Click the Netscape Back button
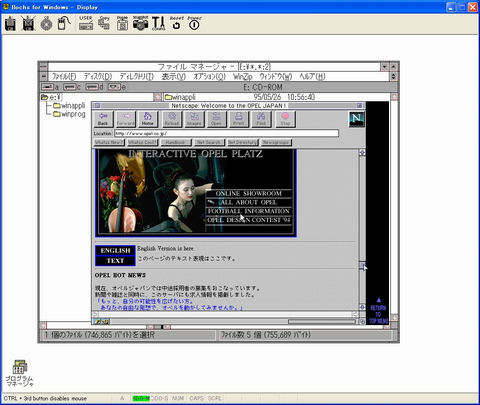 pyautogui.click(x=103, y=119)
